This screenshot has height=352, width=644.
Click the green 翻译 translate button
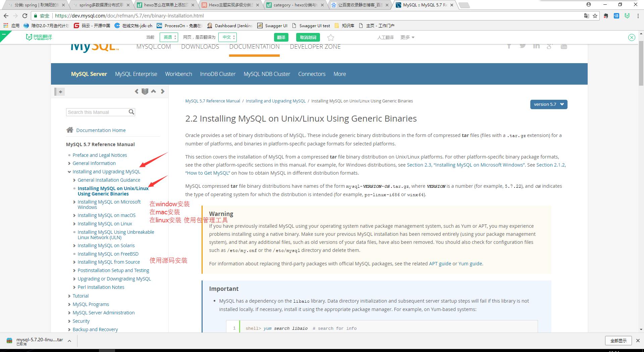(281, 37)
